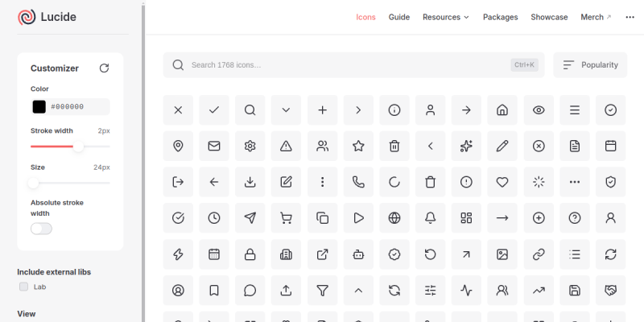Screen dimensions: 644x322
Task: Focus the Search 1768 icons field
Action: [x=353, y=65]
